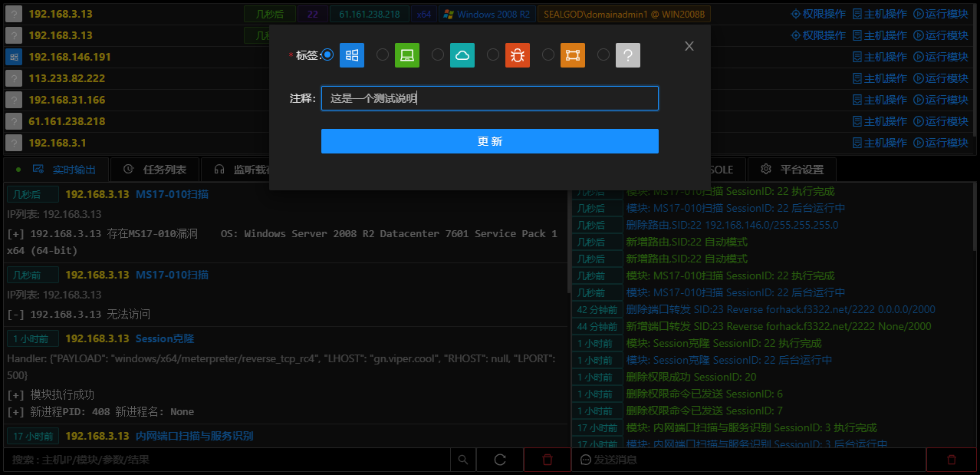Click red trash icon clearing notification log
This screenshot has width=980, height=475.
951,460
